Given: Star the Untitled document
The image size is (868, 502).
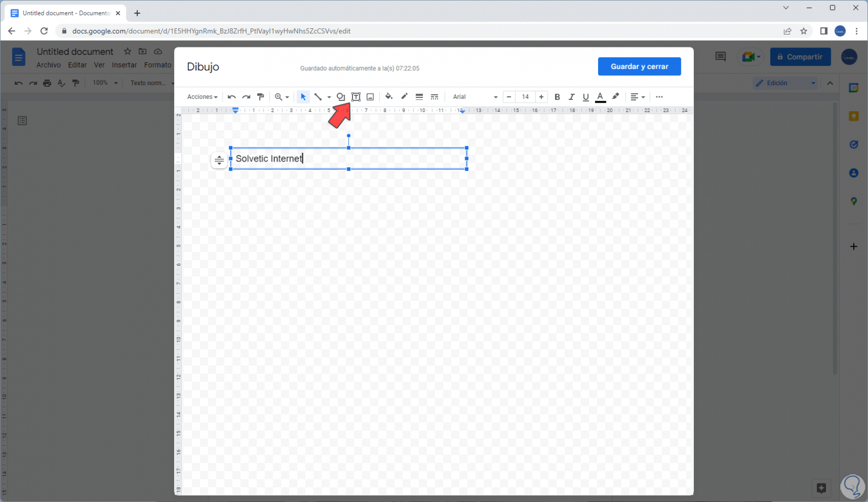Looking at the screenshot, I should point(127,51).
